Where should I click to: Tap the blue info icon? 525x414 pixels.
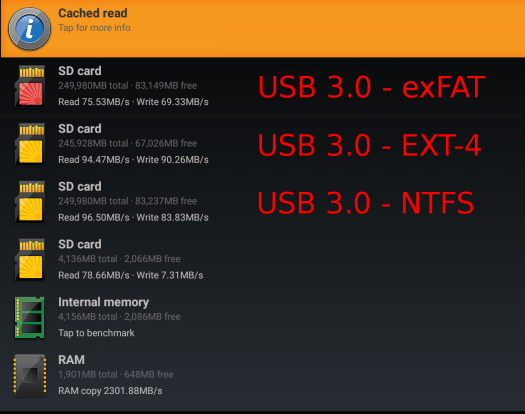[29, 29]
